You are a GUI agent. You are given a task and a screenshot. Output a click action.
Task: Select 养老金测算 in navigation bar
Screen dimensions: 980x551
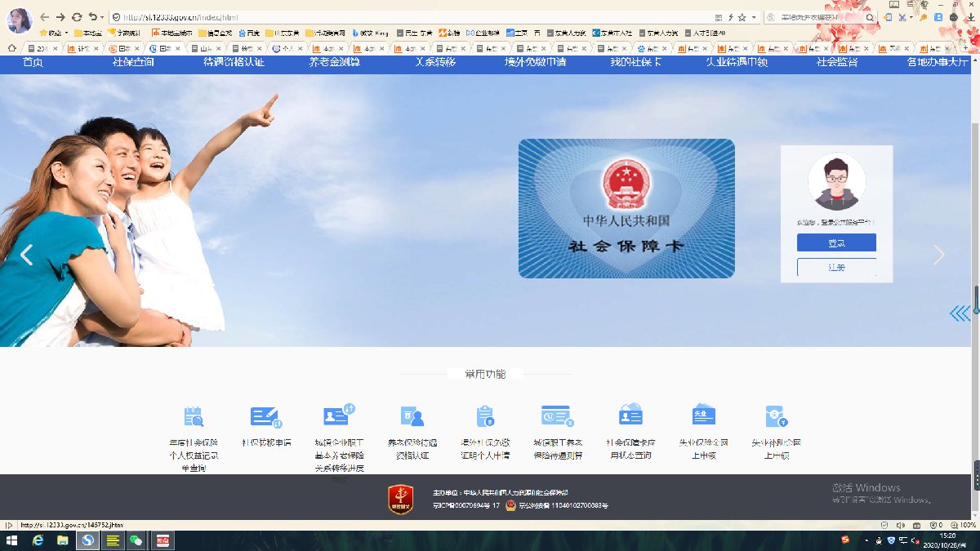(334, 62)
